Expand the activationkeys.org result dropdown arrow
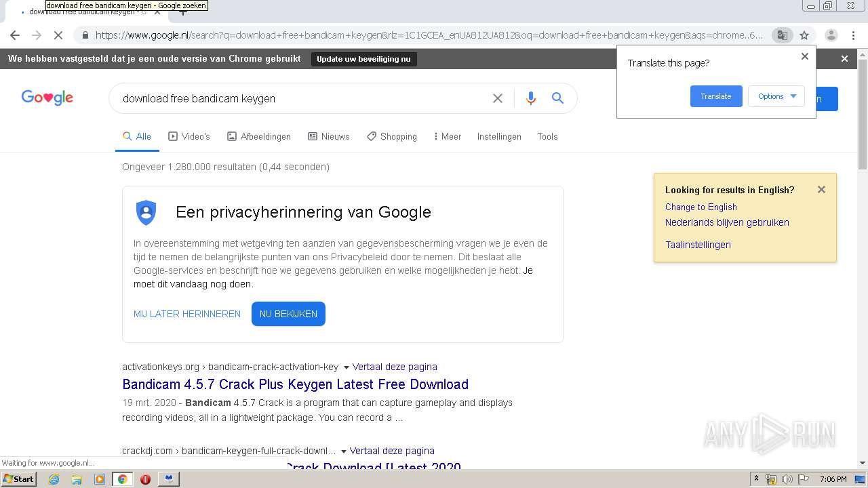 tap(346, 367)
